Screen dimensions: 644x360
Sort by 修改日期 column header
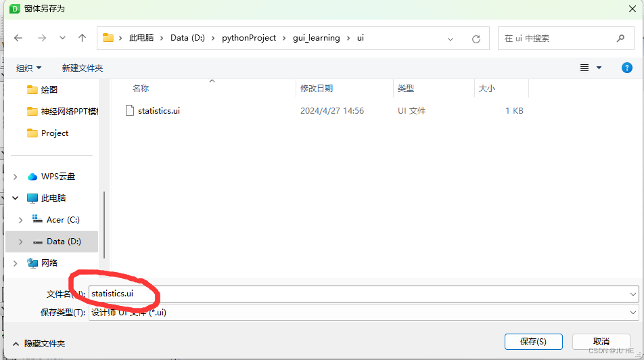(x=317, y=89)
